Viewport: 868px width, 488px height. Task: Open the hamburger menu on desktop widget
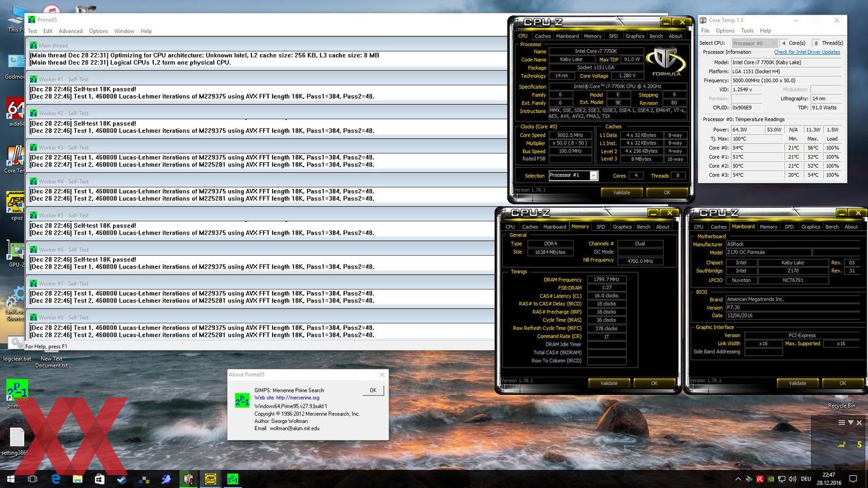[x=842, y=422]
